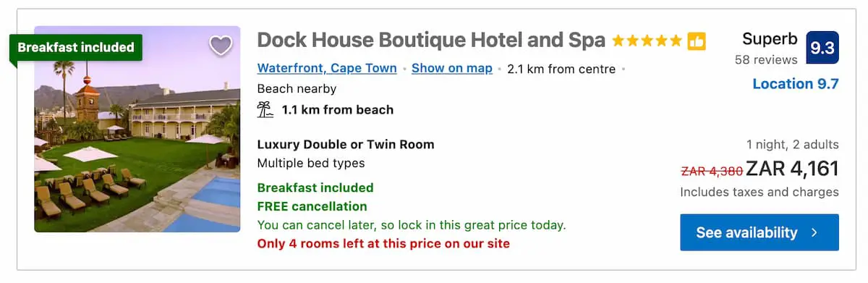
Task: Click the 58 reviews text
Action: pyautogui.click(x=766, y=59)
